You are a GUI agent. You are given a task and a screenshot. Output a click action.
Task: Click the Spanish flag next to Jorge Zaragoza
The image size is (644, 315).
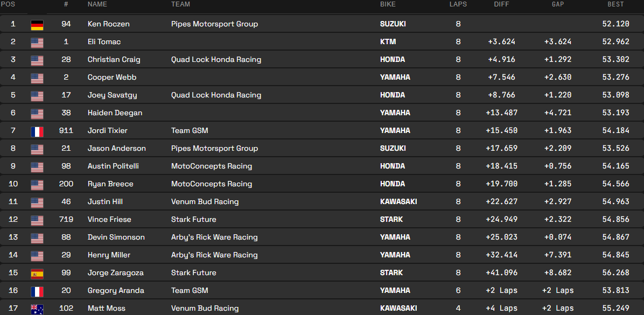37,274
